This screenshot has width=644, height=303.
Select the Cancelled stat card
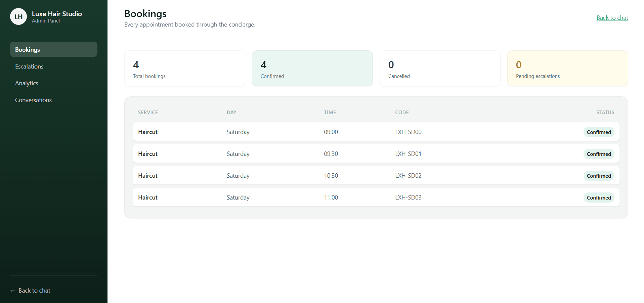tap(440, 69)
